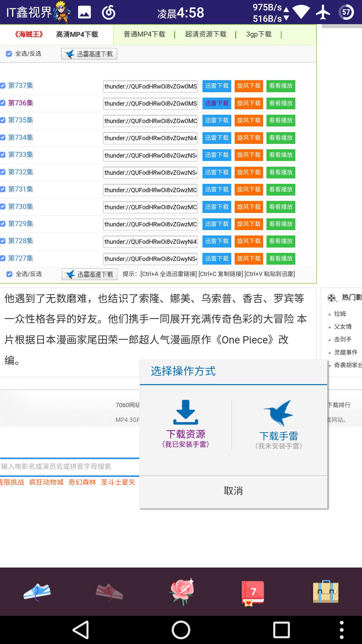Click 看看播放 for episode 729
The image size is (362, 644).
point(281,224)
